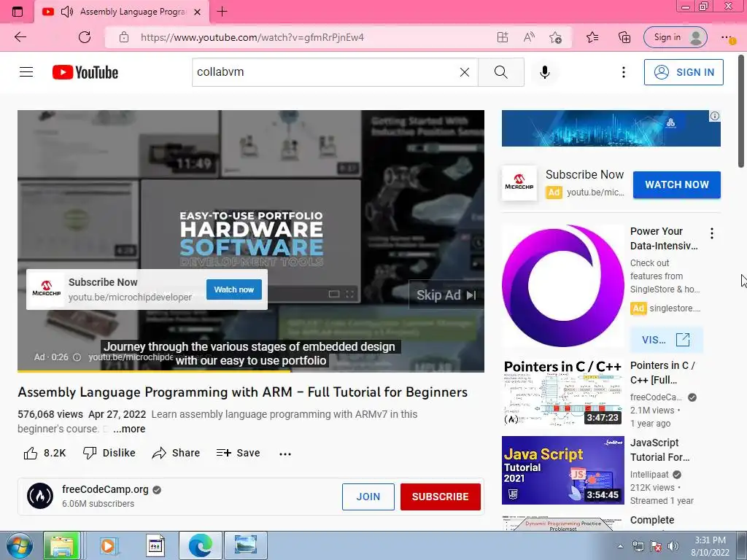Image resolution: width=747 pixels, height=560 pixels.
Task: Open the Windows Start button
Action: point(19,545)
